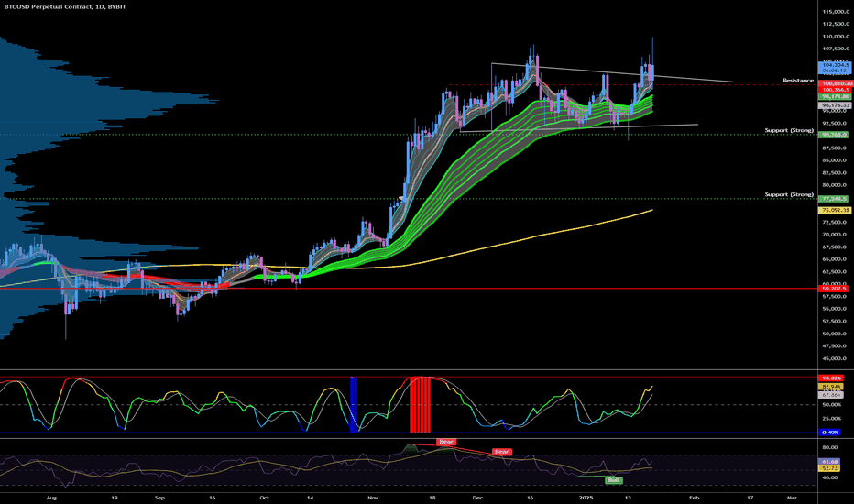Click the 67,500.0 price axis label

[836, 247]
